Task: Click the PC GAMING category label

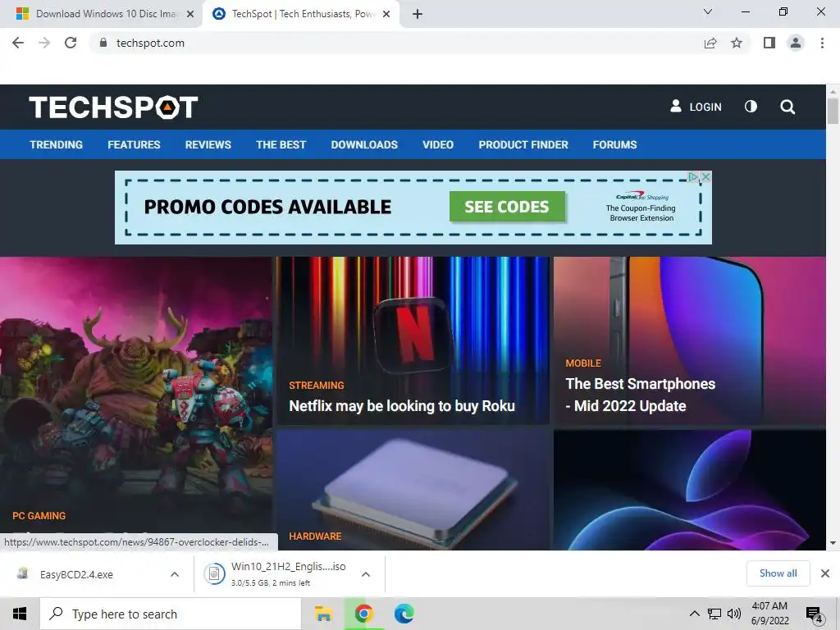Action: tap(39, 516)
